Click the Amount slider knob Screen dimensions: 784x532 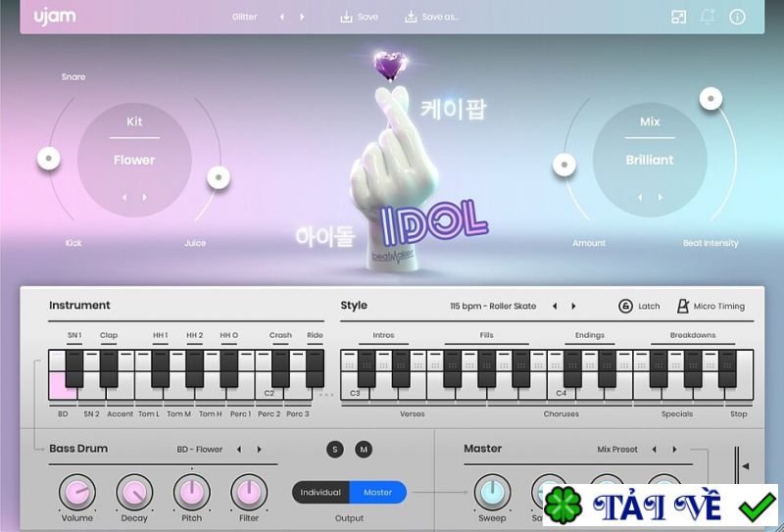pos(564,165)
